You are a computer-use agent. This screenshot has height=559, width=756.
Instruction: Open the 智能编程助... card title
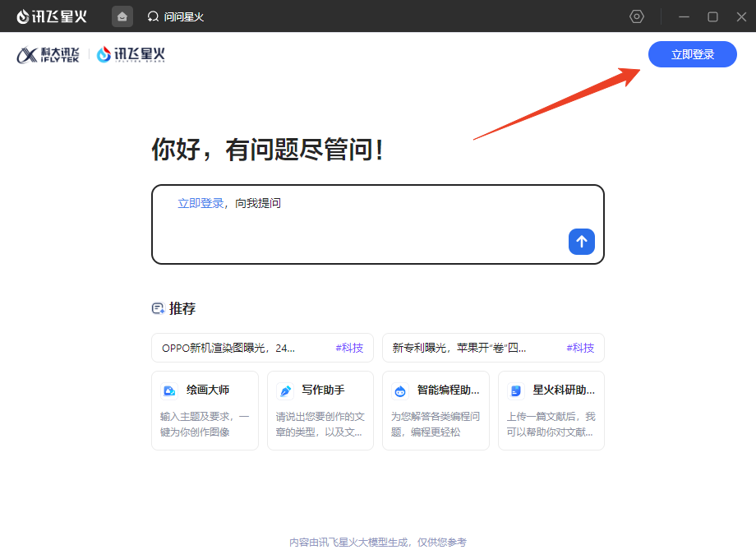coord(449,390)
